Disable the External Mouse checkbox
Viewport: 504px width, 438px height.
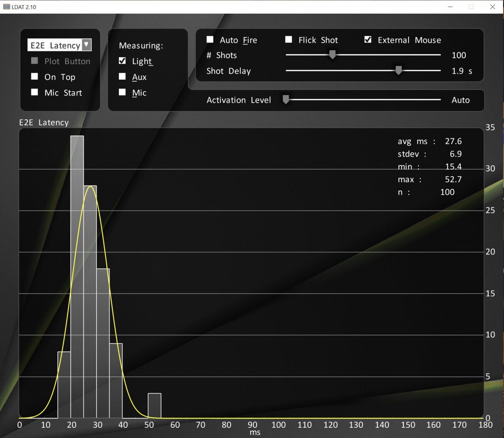368,39
